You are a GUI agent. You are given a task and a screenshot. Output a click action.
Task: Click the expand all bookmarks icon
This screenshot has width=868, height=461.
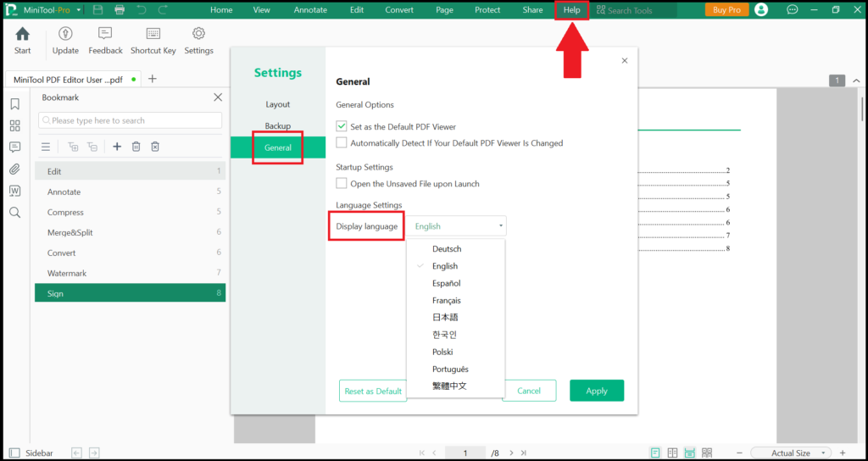[73, 147]
